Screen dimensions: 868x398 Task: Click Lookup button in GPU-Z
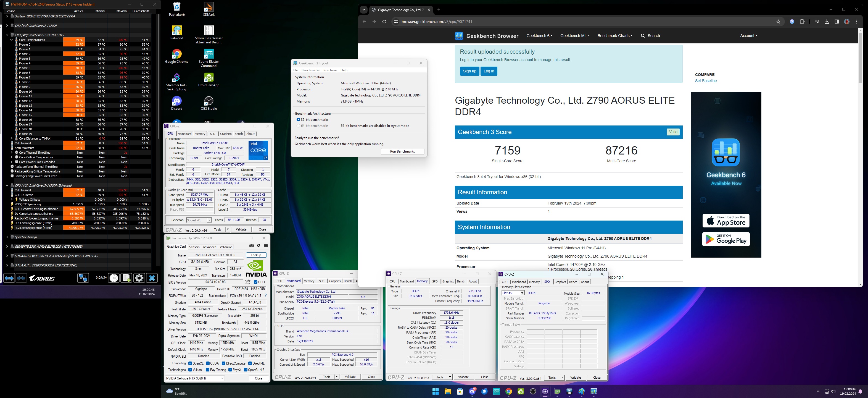click(x=256, y=255)
